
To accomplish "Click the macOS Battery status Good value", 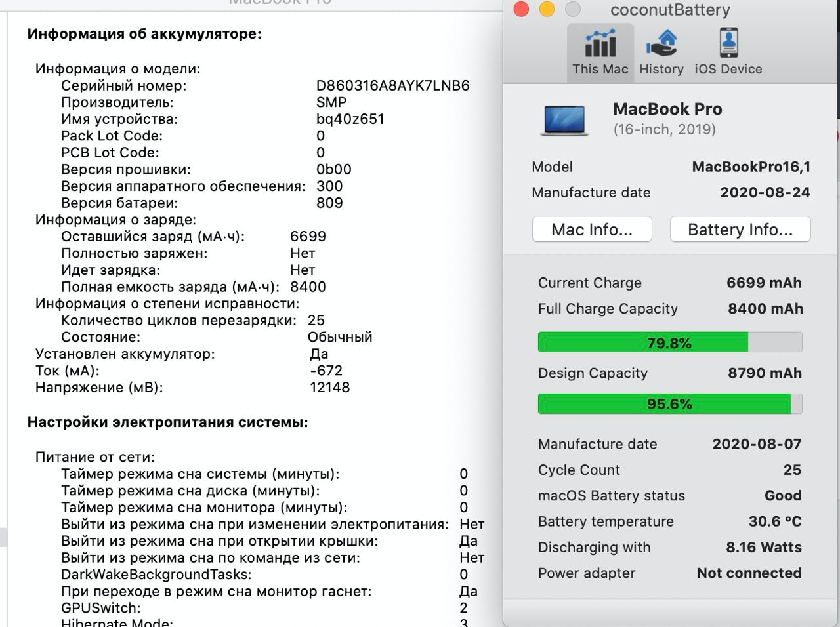I will tap(783, 495).
